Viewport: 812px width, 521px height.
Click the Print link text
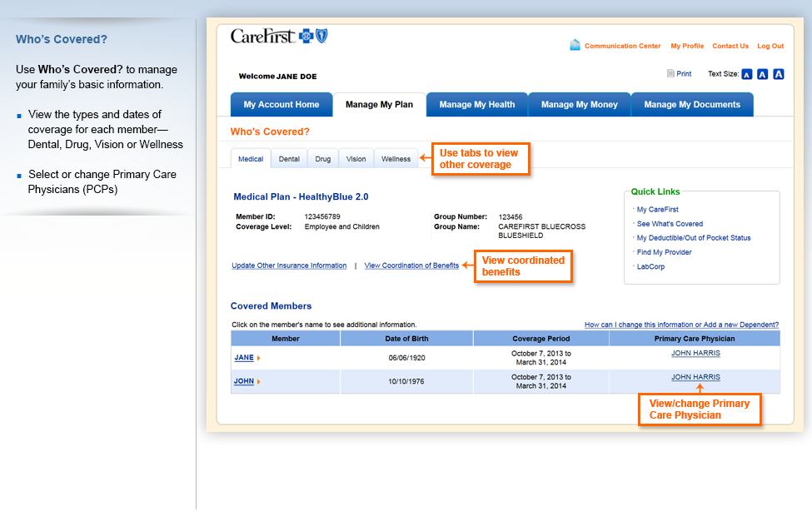pos(684,74)
